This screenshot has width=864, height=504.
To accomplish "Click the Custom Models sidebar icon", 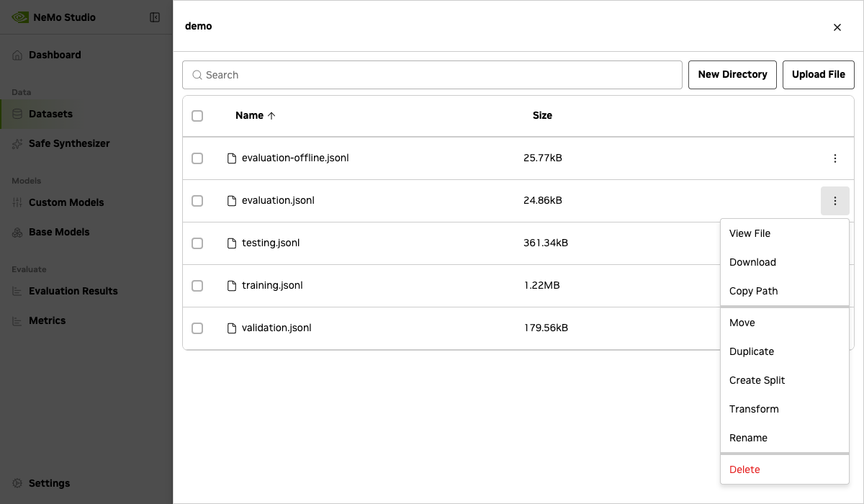I will [x=16, y=202].
